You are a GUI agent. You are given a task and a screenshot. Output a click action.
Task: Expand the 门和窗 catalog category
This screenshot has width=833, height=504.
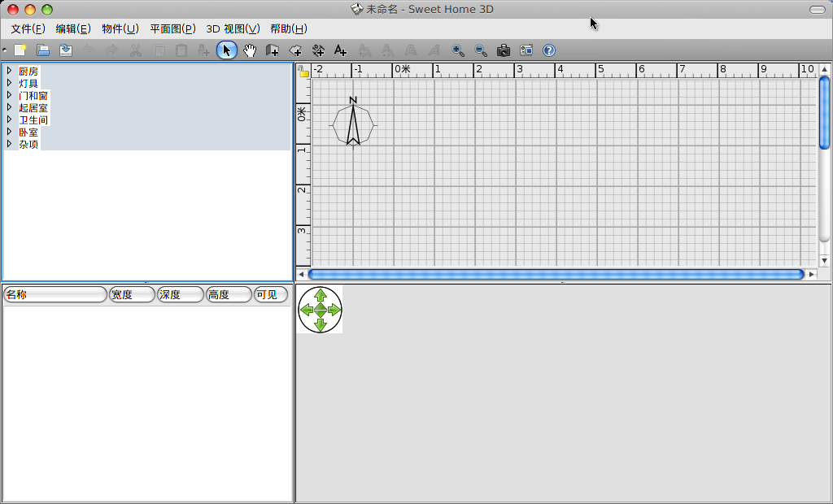9,95
